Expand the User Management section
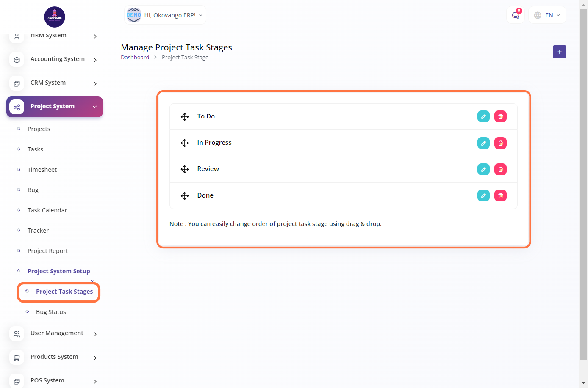Viewport: 588px width, 388px height. (57, 333)
